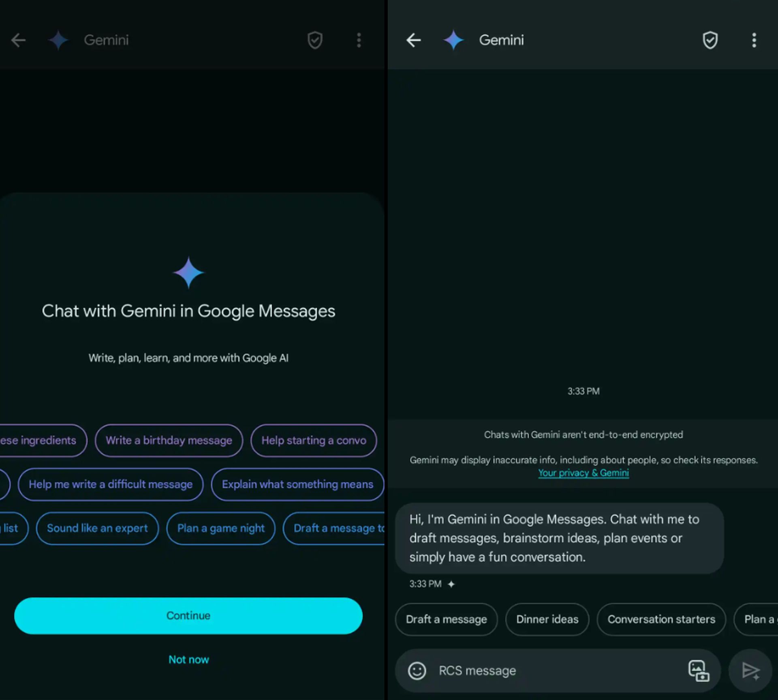Select Conversation starters chip
The image size is (778, 700).
pos(661,618)
